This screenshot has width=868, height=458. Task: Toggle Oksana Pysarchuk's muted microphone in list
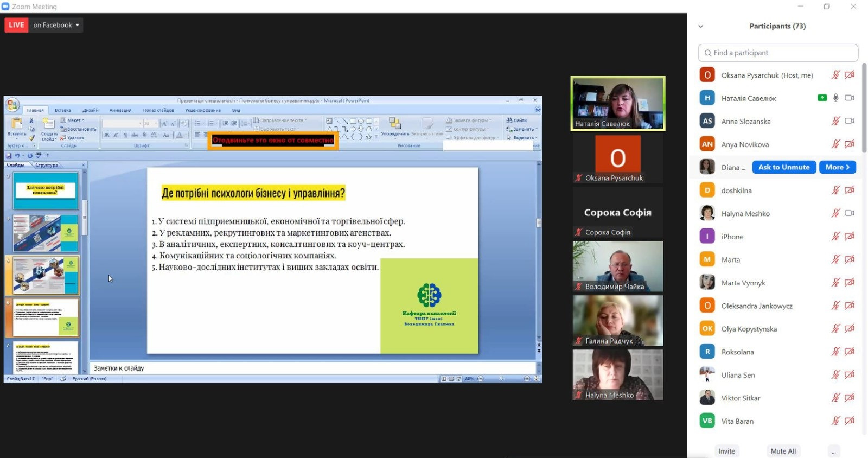pyautogui.click(x=835, y=75)
